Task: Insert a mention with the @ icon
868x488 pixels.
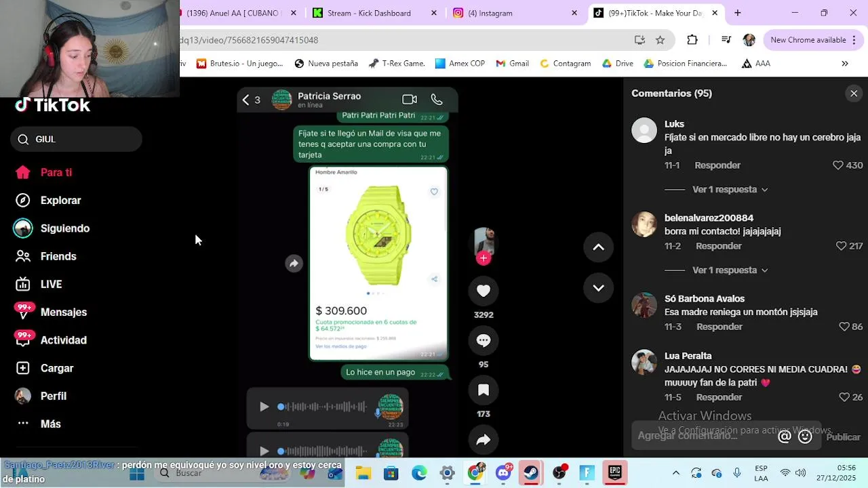Action: pos(785,436)
